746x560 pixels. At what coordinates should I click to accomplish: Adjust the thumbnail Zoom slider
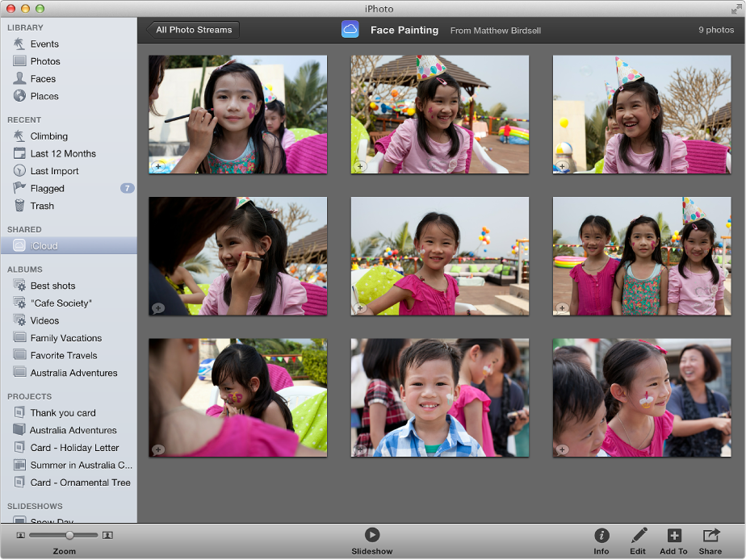click(x=70, y=534)
